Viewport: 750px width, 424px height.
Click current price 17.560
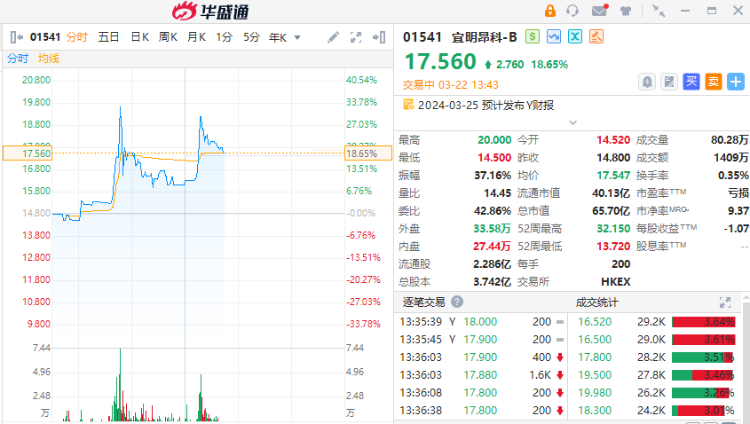click(x=440, y=62)
